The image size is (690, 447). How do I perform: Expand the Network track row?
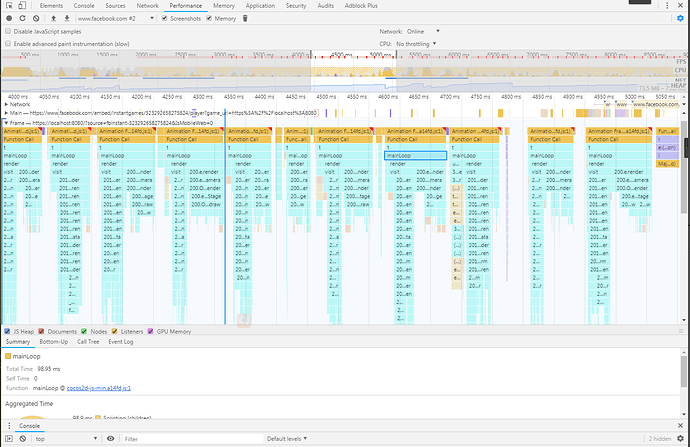tap(7, 104)
